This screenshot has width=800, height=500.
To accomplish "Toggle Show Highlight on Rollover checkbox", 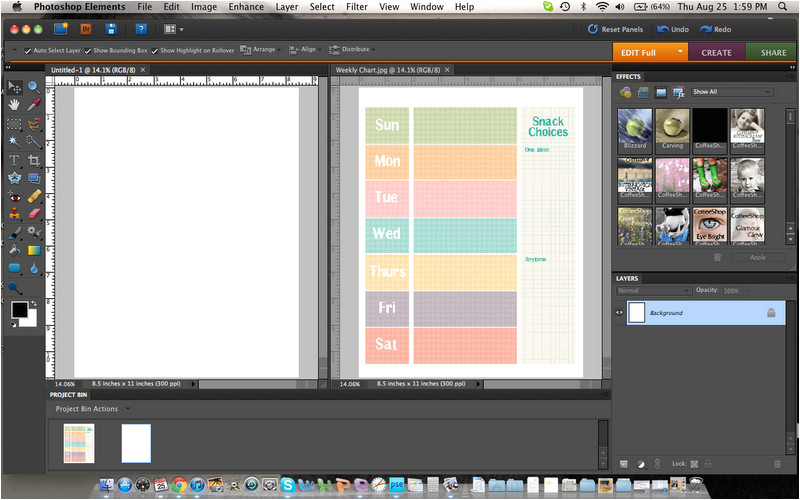I will coord(155,51).
